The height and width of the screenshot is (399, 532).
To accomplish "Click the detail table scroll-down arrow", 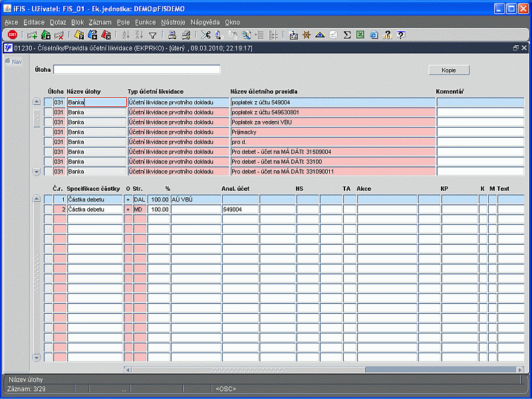I will point(37,357).
